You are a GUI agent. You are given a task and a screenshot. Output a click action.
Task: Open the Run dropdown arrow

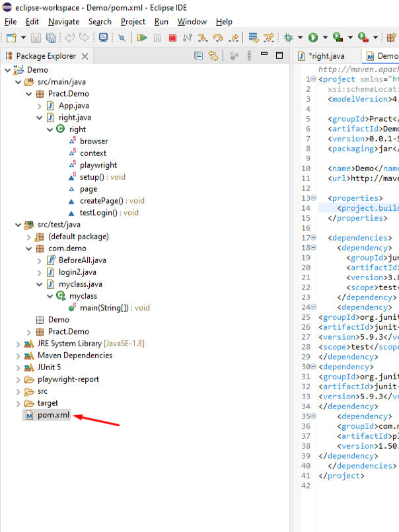[325, 38]
